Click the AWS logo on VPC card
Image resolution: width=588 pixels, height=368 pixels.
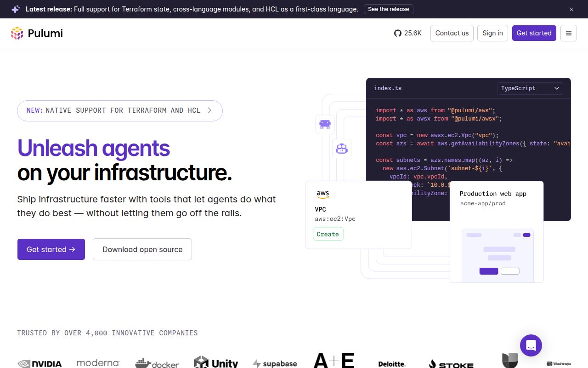coord(323,195)
